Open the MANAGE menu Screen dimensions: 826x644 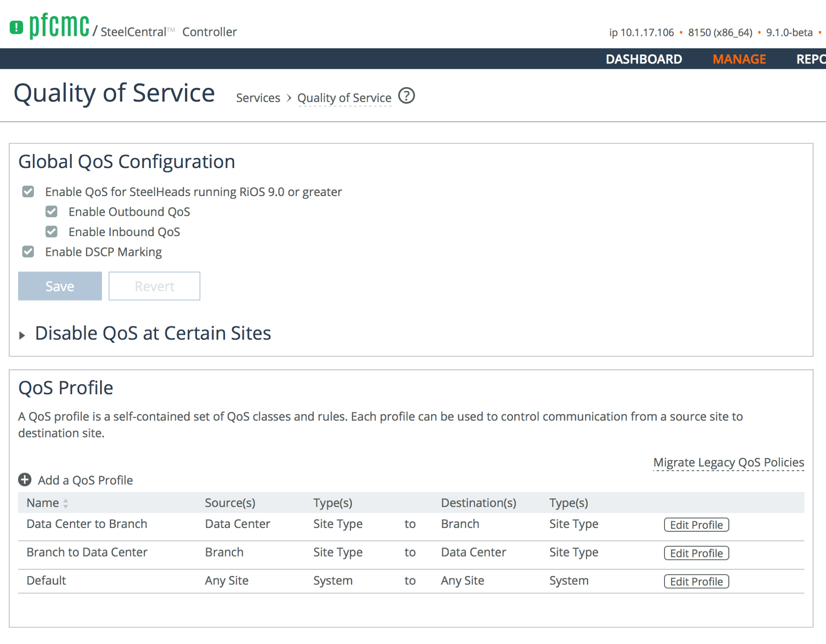[739, 59]
